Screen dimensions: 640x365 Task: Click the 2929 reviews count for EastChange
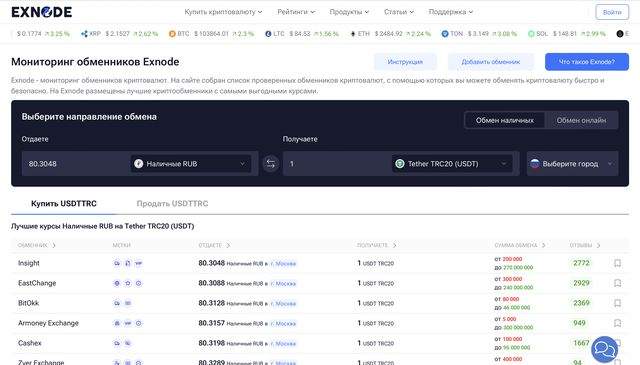coord(581,283)
